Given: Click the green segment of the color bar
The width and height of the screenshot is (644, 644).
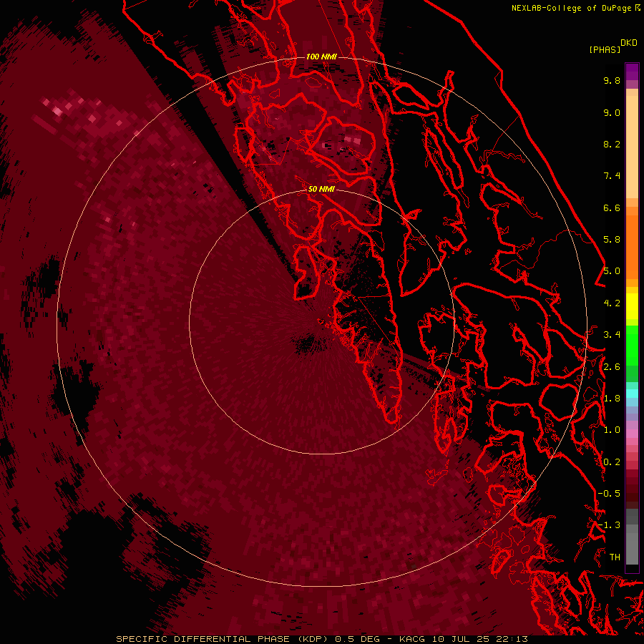Looking at the screenshot, I should [x=632, y=353].
